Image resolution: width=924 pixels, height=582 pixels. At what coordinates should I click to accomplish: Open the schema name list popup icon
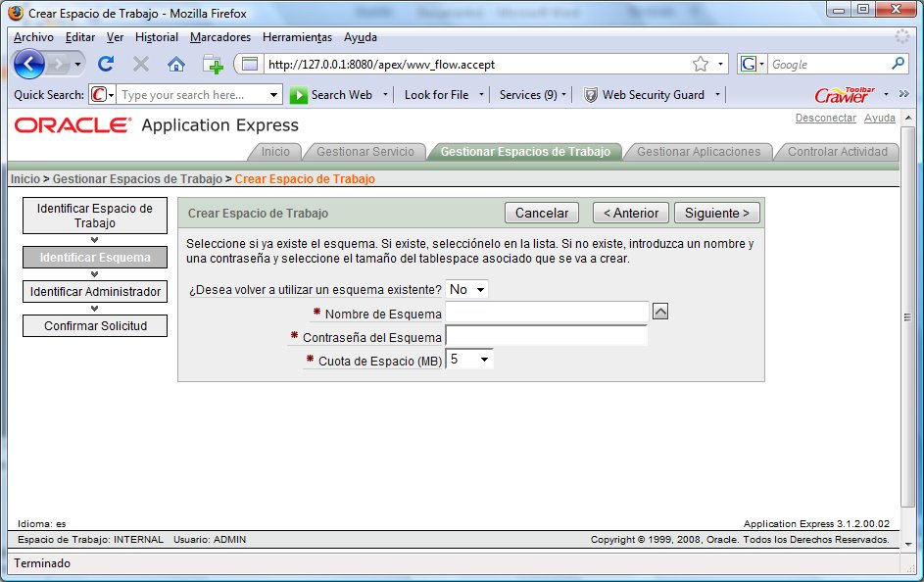coord(660,312)
